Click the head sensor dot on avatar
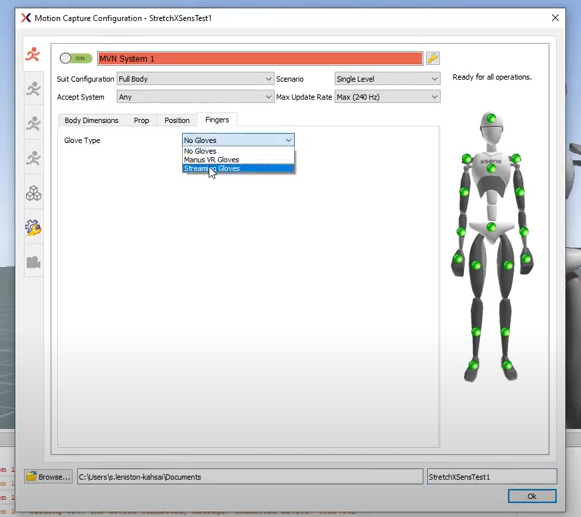Screen dimensions: 581x517 (491, 119)
